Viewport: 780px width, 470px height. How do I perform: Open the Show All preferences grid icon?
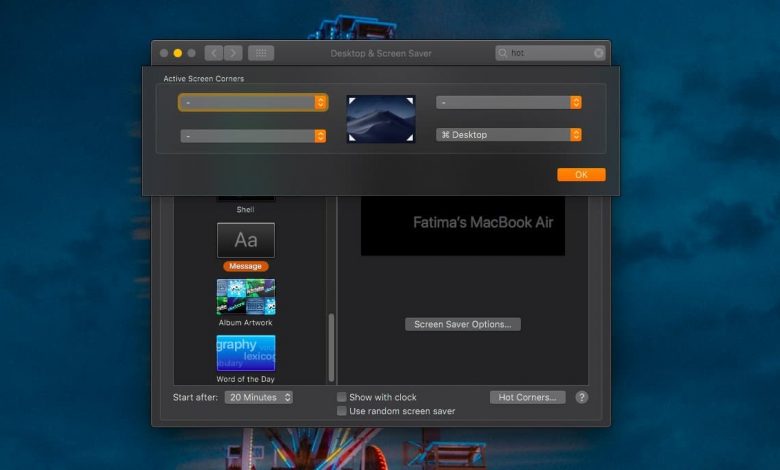click(x=261, y=53)
